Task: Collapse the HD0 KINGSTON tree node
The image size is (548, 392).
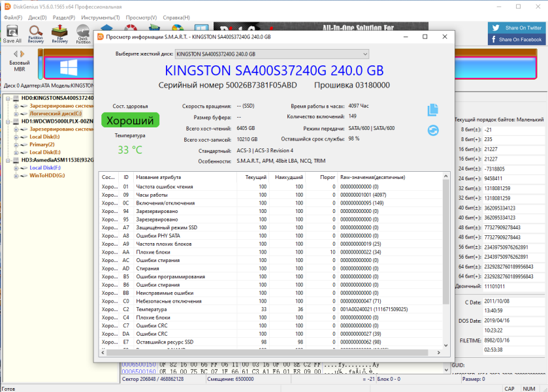Action: pyautogui.click(x=8, y=98)
